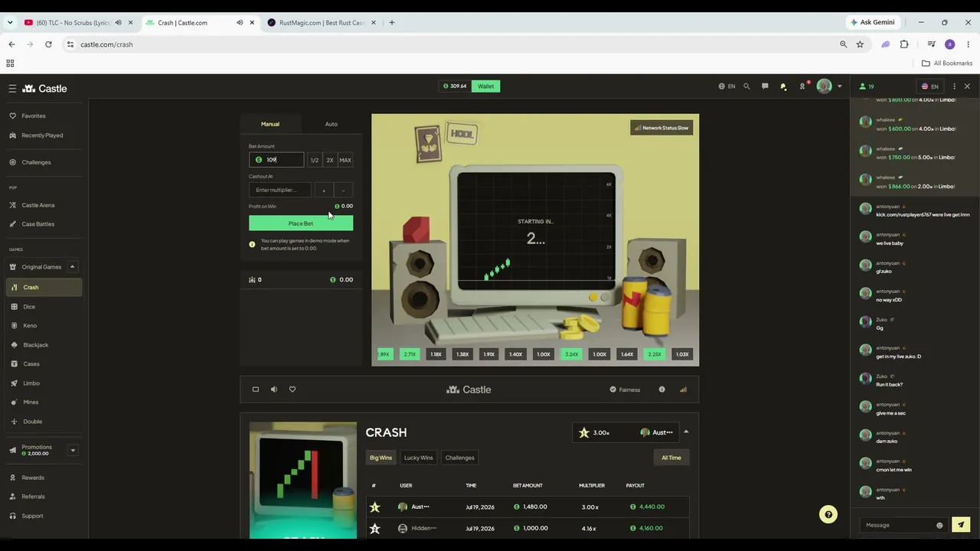Bookmark this page with the star icon
The width and height of the screenshot is (980, 551).
[860, 44]
